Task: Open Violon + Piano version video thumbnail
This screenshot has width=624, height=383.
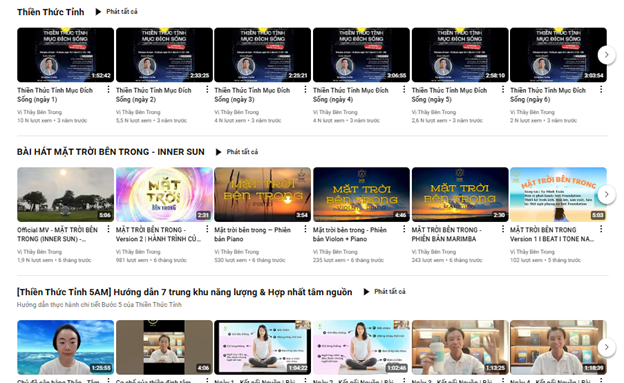Action: point(361,194)
